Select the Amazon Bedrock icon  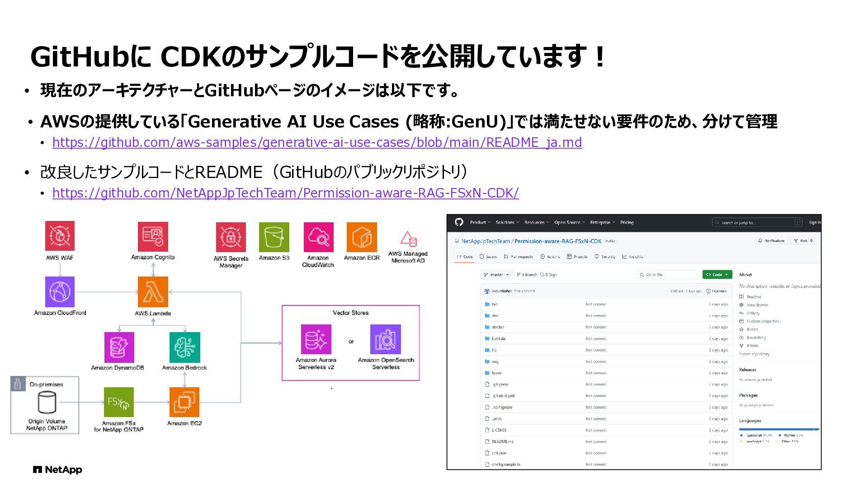pos(184,347)
